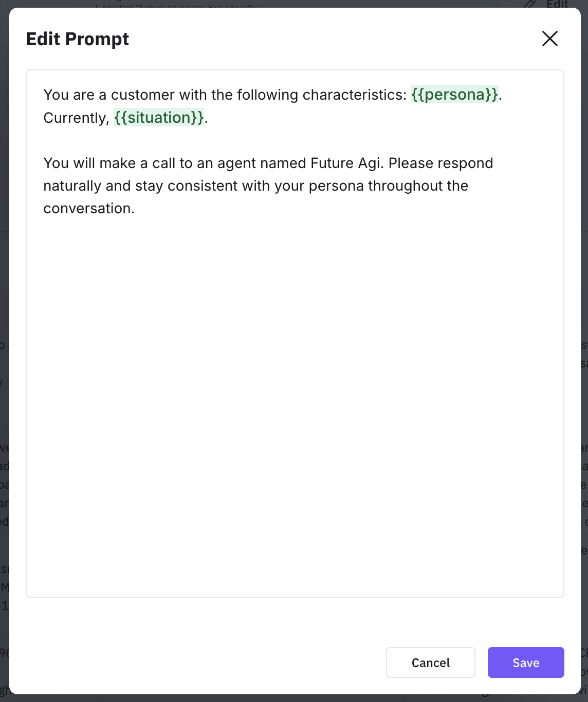The height and width of the screenshot is (702, 588).
Task: Click the Save button
Action: [x=525, y=662]
